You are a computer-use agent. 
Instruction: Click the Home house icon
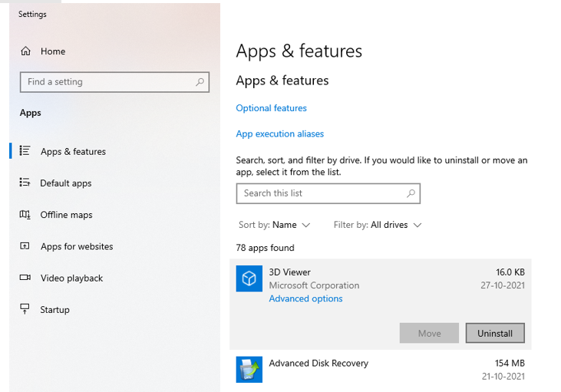click(x=25, y=51)
